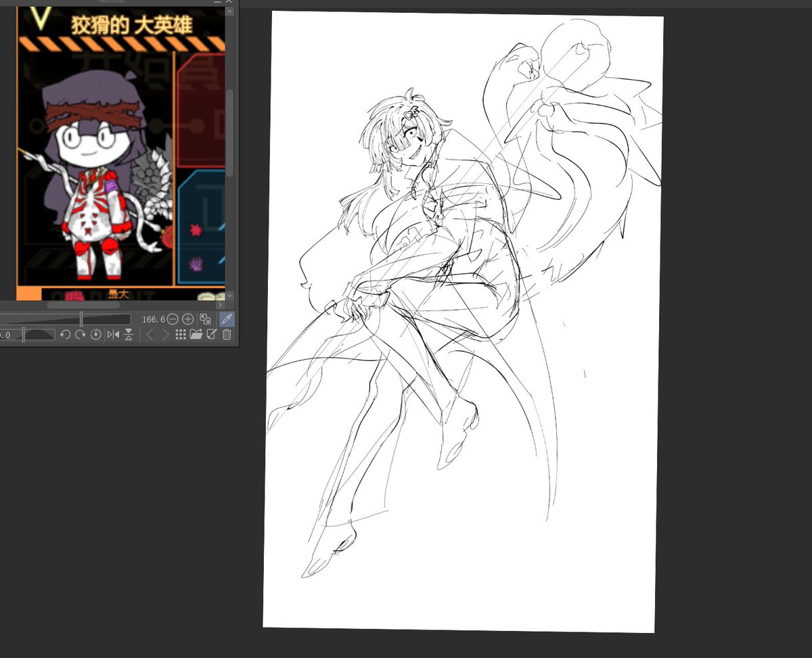Image resolution: width=812 pixels, height=658 pixels.
Task: Minimize the Sub View panel
Action: (217, 3)
